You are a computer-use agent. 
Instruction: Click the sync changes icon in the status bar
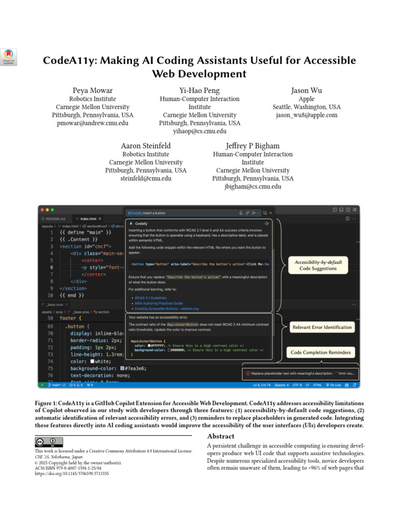click(x=64, y=385)
